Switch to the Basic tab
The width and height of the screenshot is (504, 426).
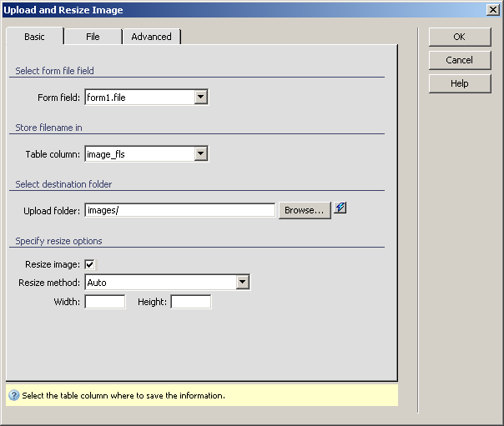point(35,37)
